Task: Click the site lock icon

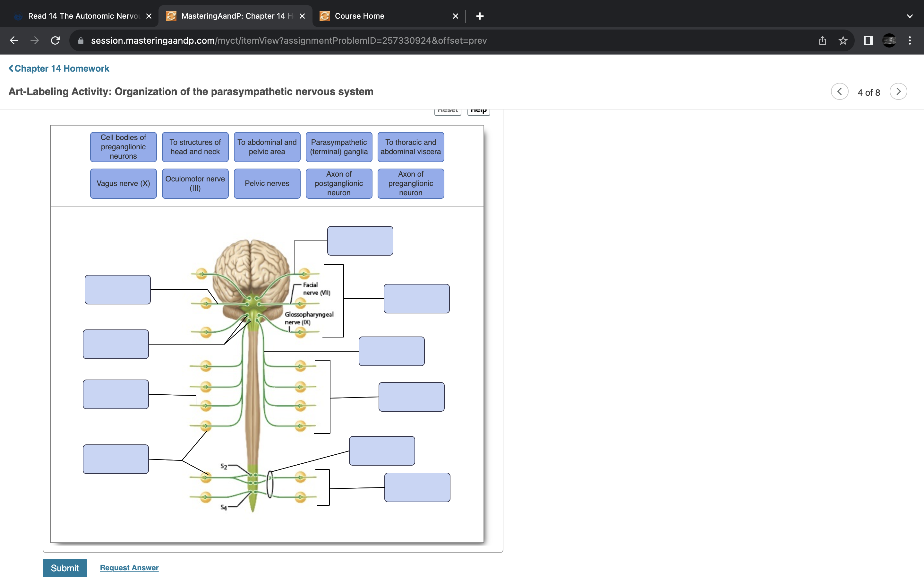Action: (81, 40)
